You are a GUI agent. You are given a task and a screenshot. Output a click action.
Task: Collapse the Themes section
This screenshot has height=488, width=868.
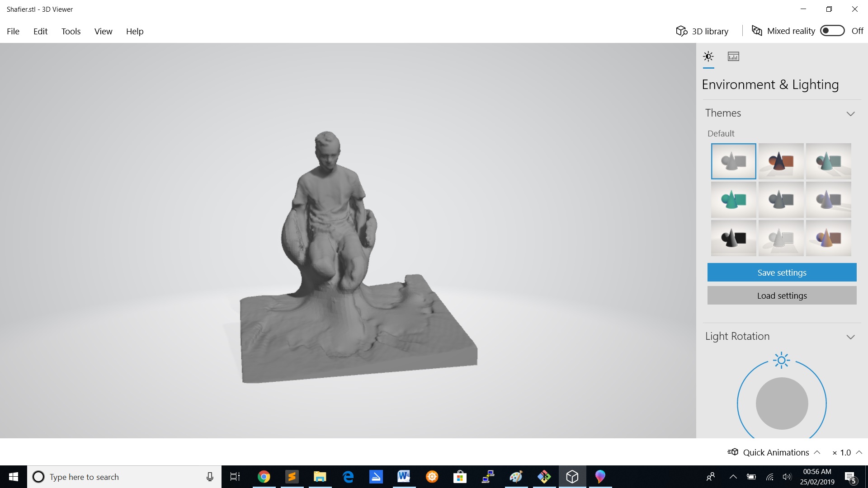(850, 113)
